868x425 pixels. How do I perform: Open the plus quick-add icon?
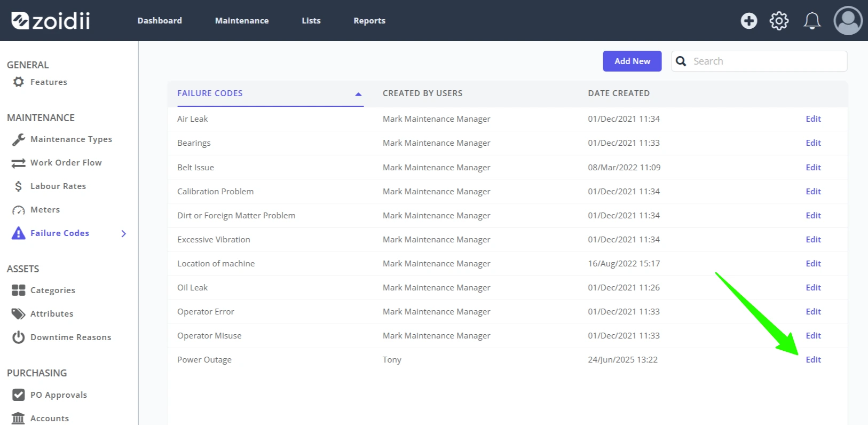(749, 21)
